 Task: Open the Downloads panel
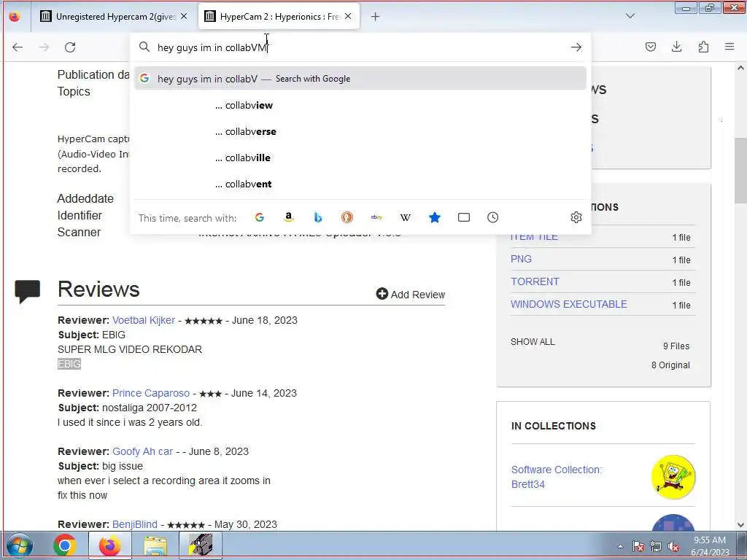point(676,47)
